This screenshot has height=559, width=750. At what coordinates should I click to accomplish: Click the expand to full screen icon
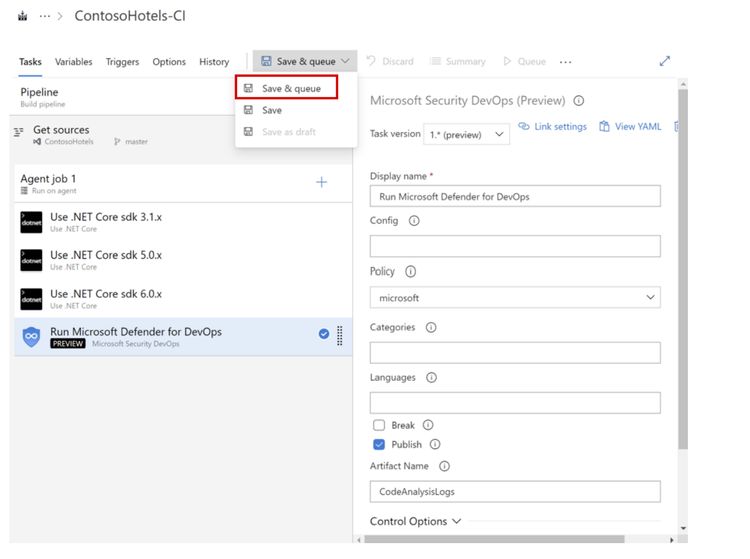tap(664, 61)
